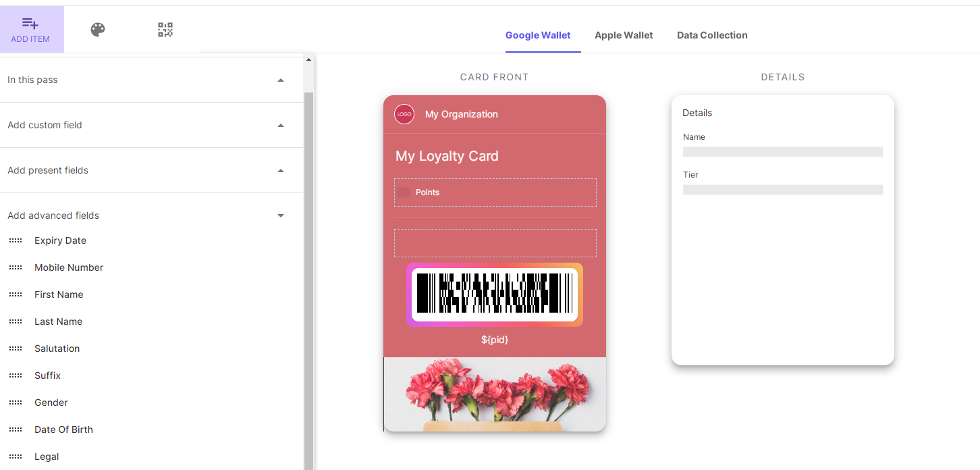Click the empty dashed field below Points
The width and height of the screenshot is (980, 470).
point(495,243)
